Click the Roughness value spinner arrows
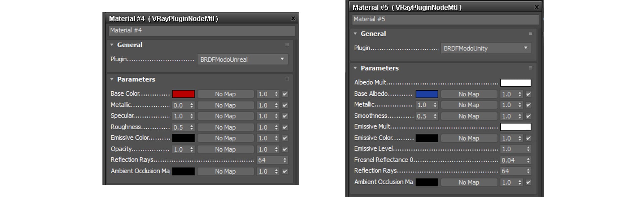The width and height of the screenshot is (644, 197). 192,127
